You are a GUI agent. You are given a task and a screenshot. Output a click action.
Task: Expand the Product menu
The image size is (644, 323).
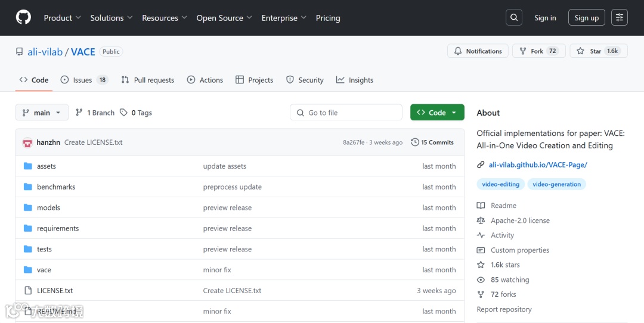[63, 18]
